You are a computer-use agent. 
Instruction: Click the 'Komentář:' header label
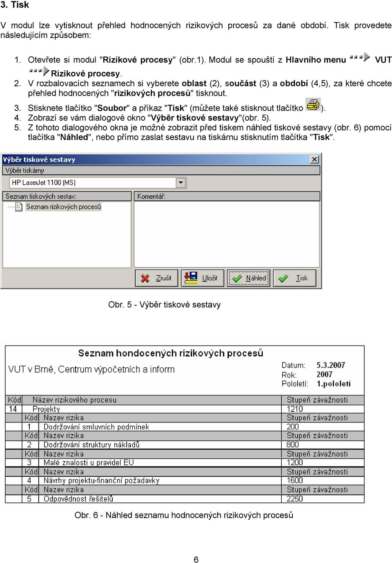click(x=151, y=196)
